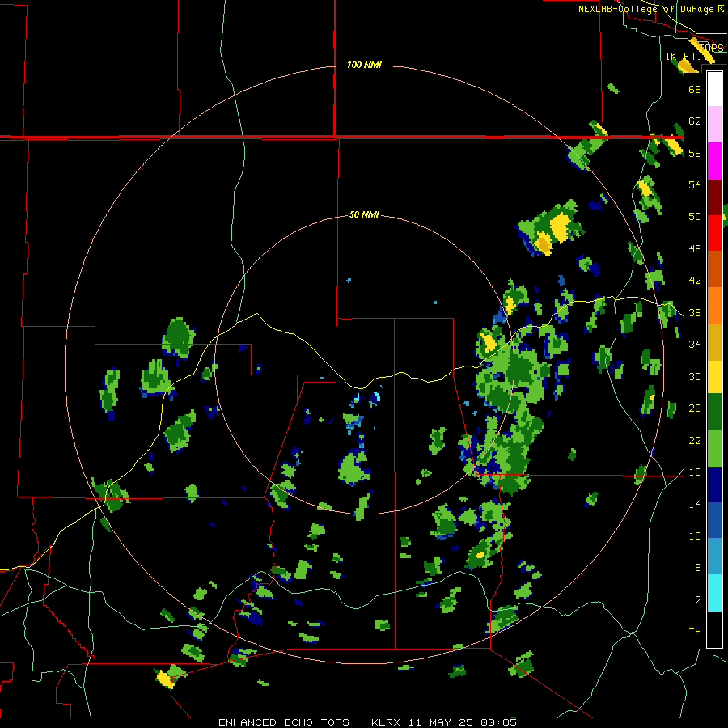Click the K FT units label
Viewport: 728px width, 728px height.
[x=685, y=56]
